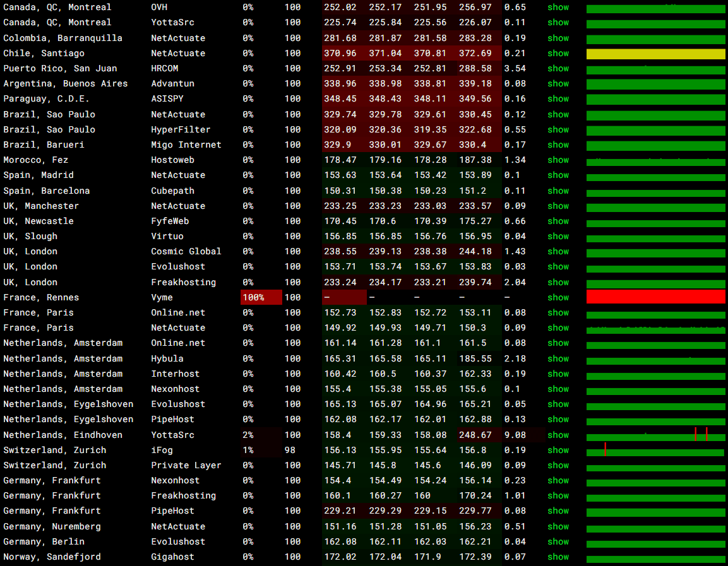Open show for Netherlands Amsterdam Hybula

(558, 358)
